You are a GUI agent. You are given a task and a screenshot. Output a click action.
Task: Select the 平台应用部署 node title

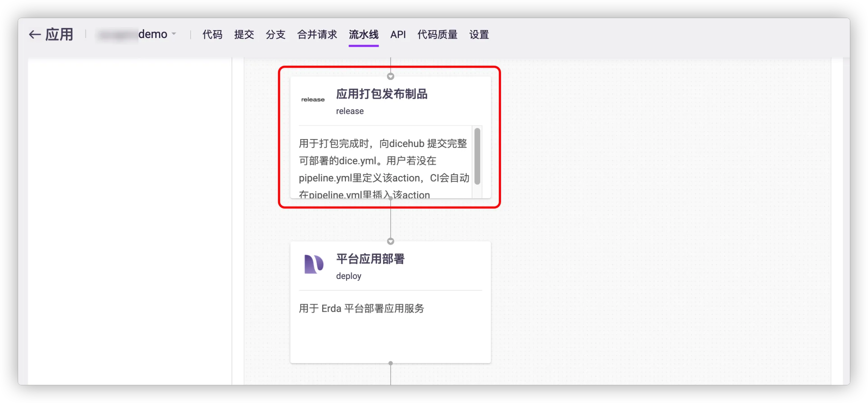point(370,259)
